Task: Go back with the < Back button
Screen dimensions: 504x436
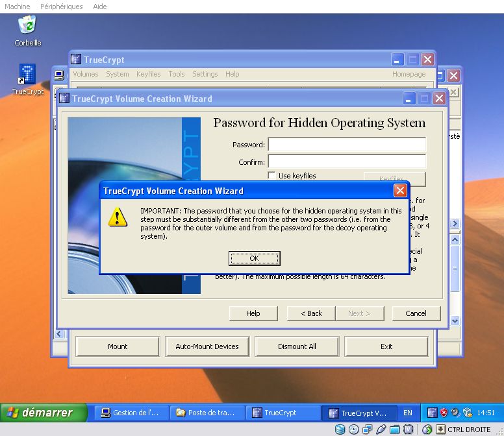Action: tap(311, 313)
